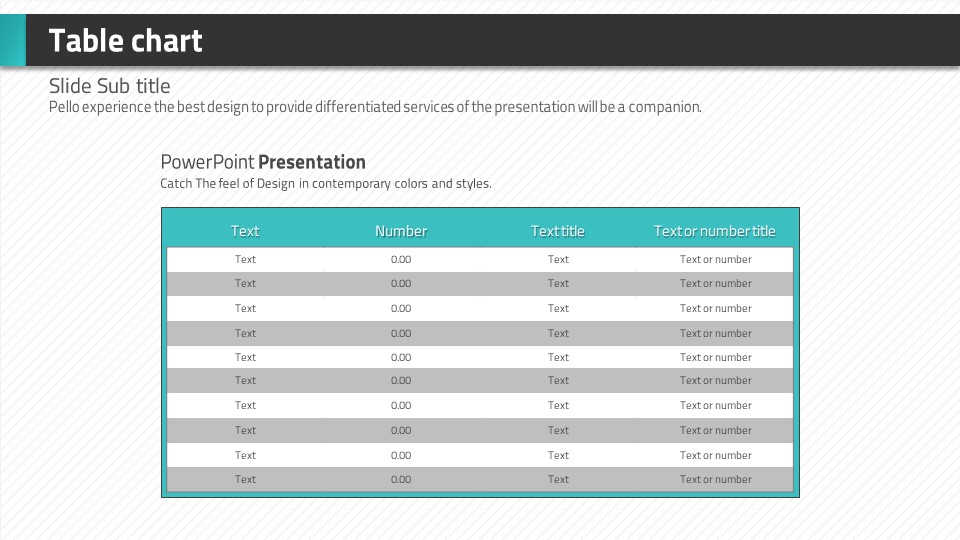Select the 'PowerPoint Presentation' heading
The image size is (960, 540).
tap(263, 162)
